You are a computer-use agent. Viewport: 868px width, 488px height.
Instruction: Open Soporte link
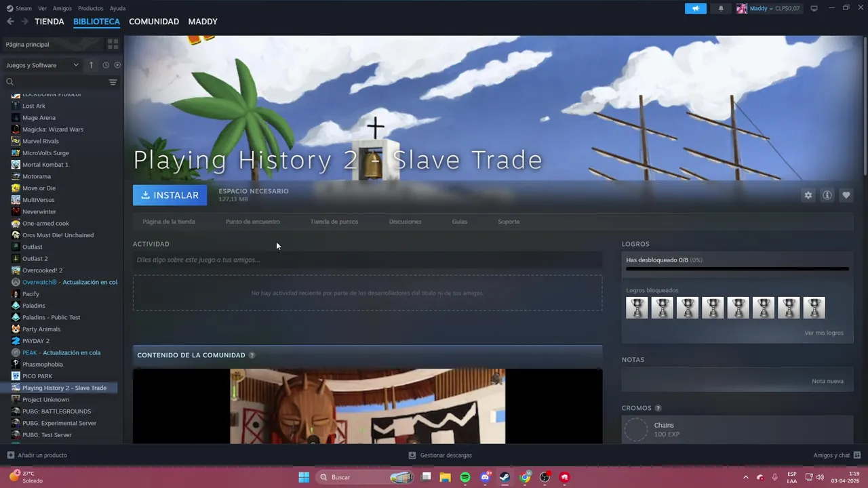tap(509, 222)
